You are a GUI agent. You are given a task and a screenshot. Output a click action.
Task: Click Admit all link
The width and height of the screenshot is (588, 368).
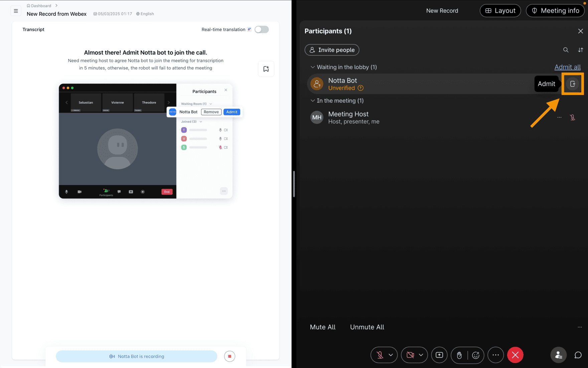567,67
